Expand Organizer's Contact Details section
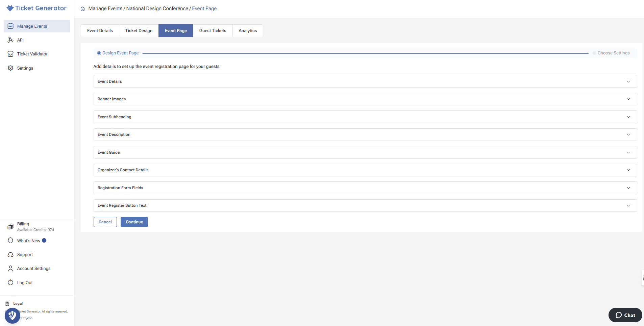 click(365, 170)
